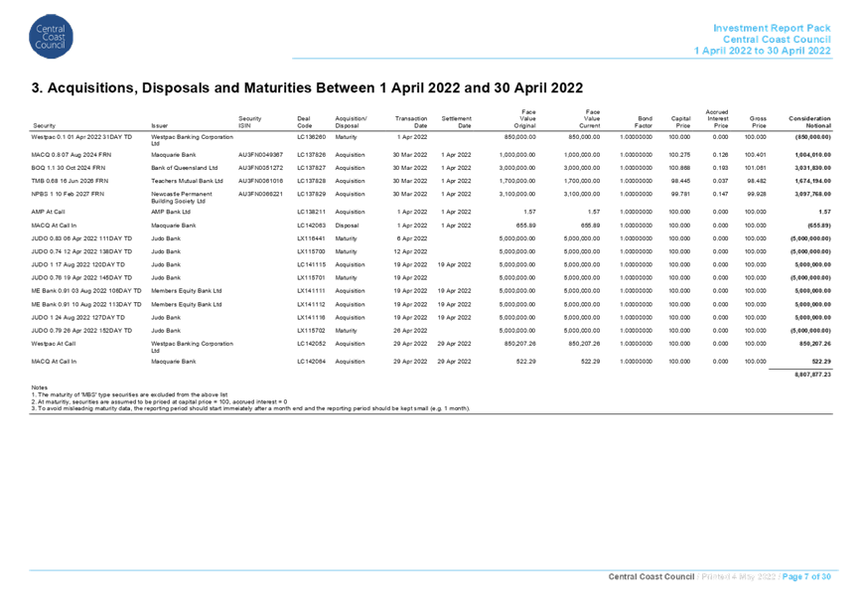
Task: Click the 'Security ISIN' column header
Action: 249,122
